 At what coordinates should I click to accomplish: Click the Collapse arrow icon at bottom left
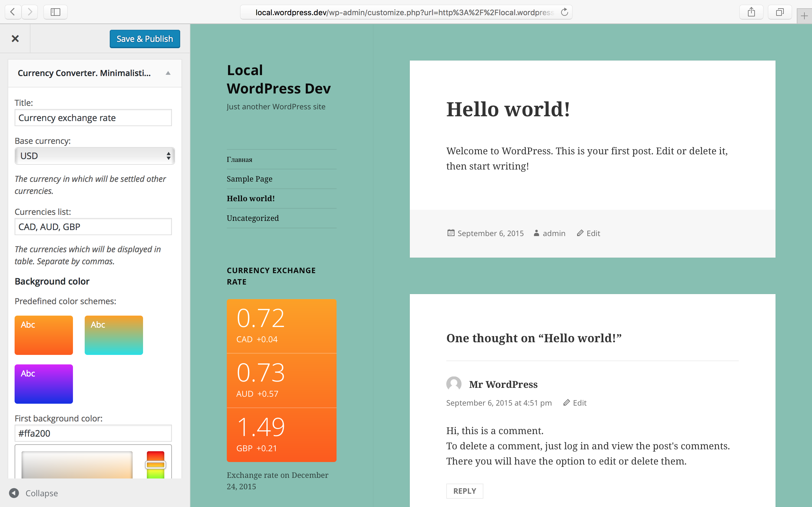pos(14,493)
